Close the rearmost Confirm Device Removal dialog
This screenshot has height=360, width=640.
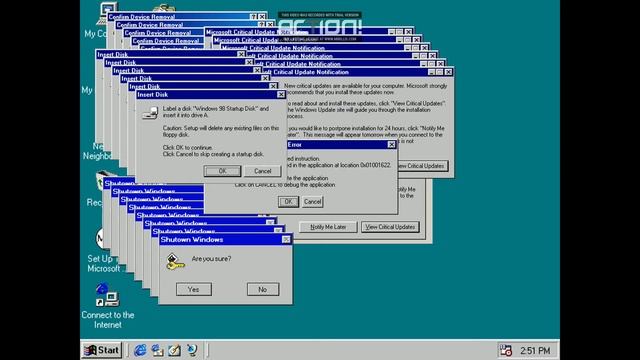click(262, 17)
